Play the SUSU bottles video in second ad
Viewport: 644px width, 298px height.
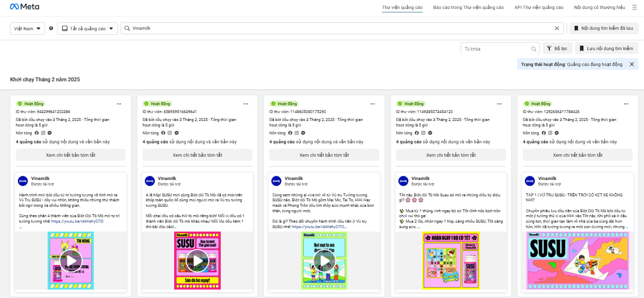click(x=197, y=260)
